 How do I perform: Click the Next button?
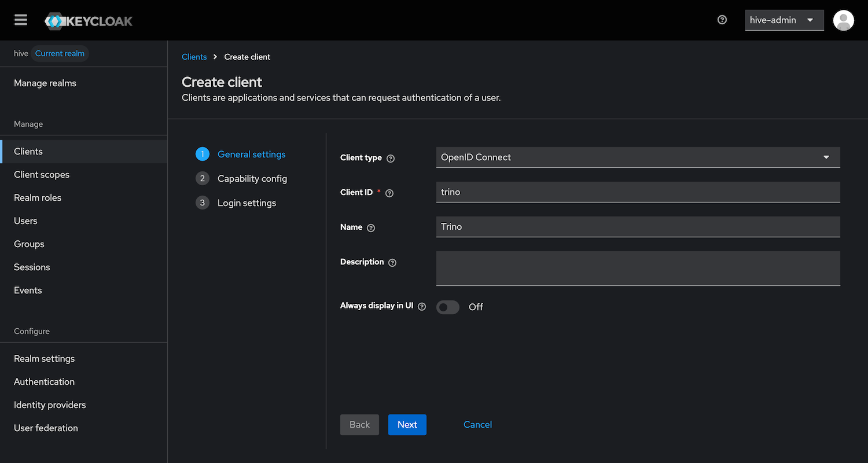click(407, 425)
